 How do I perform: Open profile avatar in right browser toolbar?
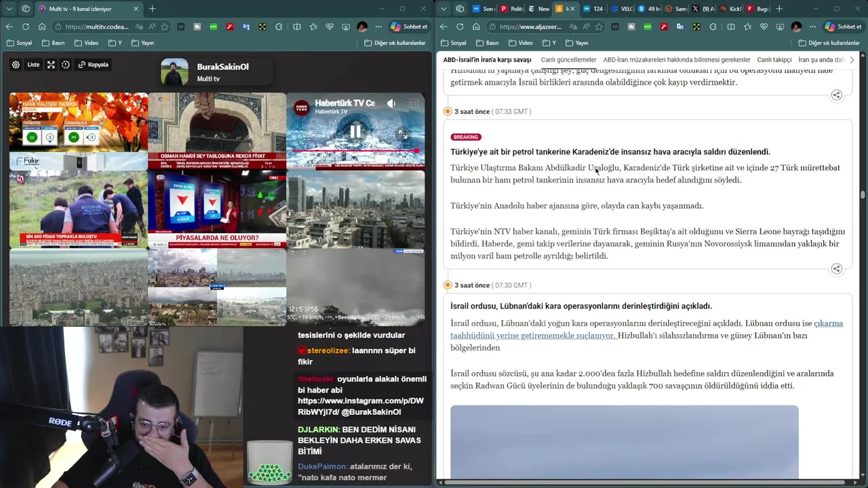click(x=796, y=27)
